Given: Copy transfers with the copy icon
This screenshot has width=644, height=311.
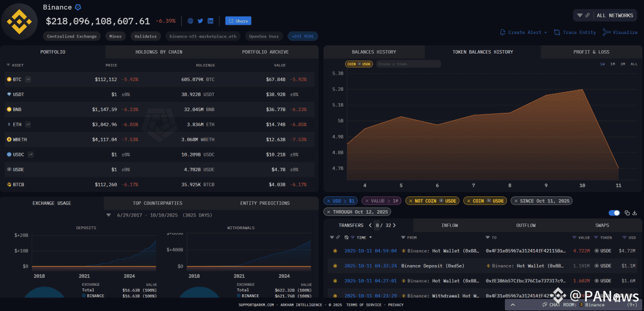Looking at the screenshot, I should click(x=627, y=213).
